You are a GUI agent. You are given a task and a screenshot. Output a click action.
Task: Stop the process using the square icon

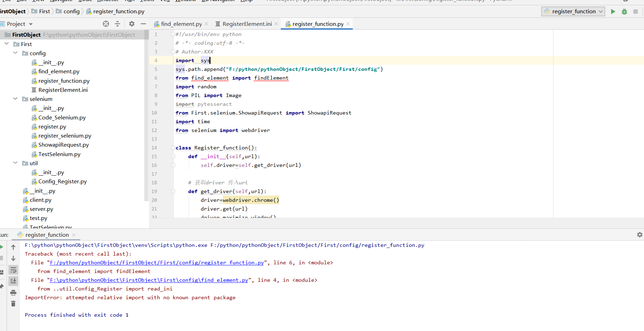tap(636, 12)
